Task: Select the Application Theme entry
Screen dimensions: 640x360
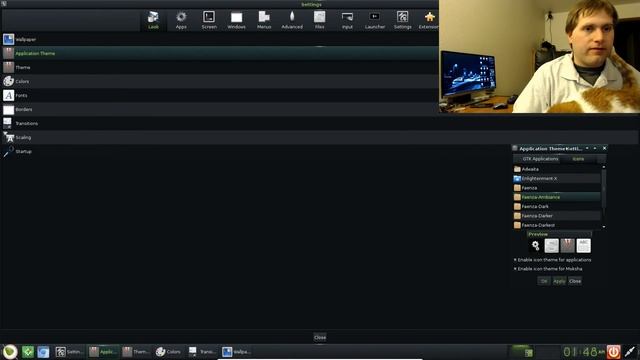Action: (x=220, y=53)
